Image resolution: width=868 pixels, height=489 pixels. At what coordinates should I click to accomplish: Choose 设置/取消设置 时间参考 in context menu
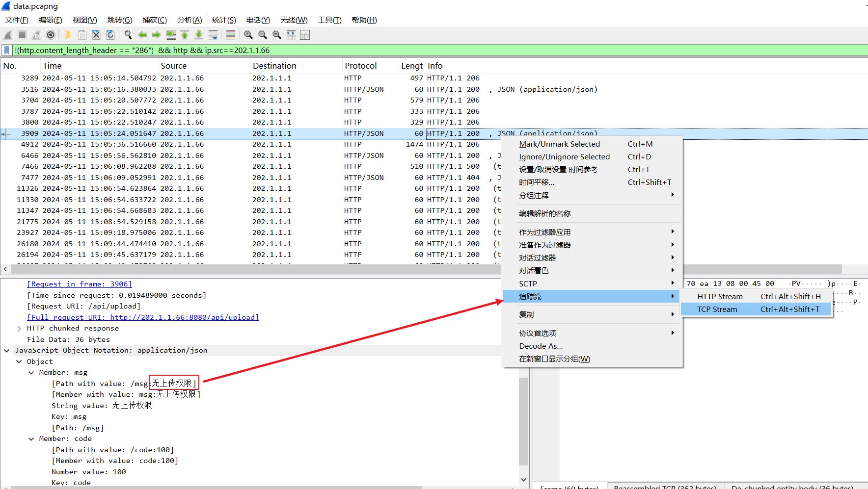point(592,170)
